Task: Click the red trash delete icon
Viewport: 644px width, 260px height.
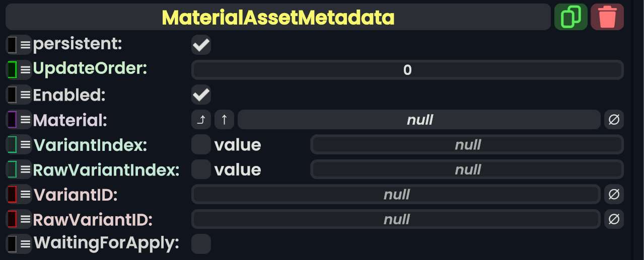Action: click(607, 17)
